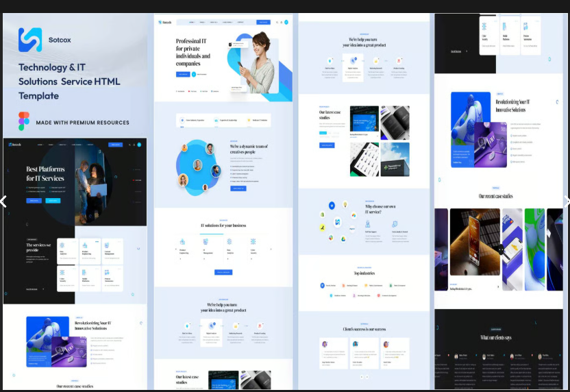The width and height of the screenshot is (570, 392).
Task: Advance to the next preview image arrow
Action: point(567,201)
